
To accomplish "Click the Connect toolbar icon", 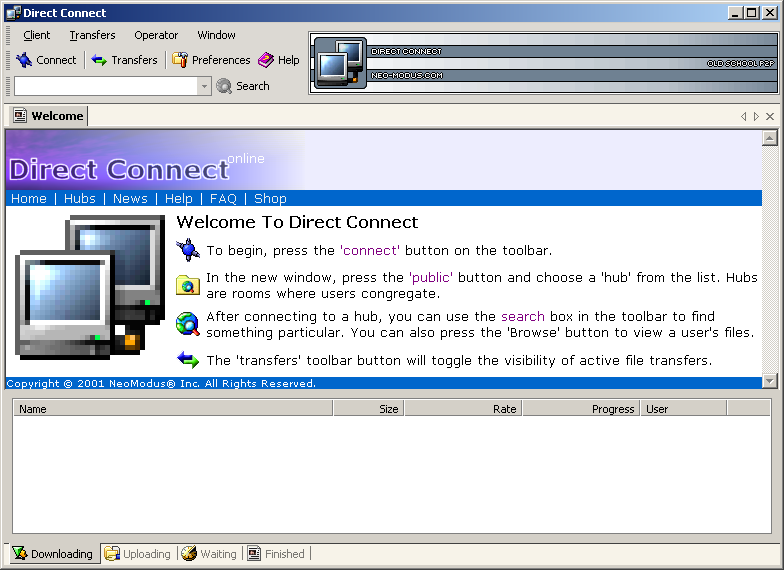I will click(x=24, y=60).
